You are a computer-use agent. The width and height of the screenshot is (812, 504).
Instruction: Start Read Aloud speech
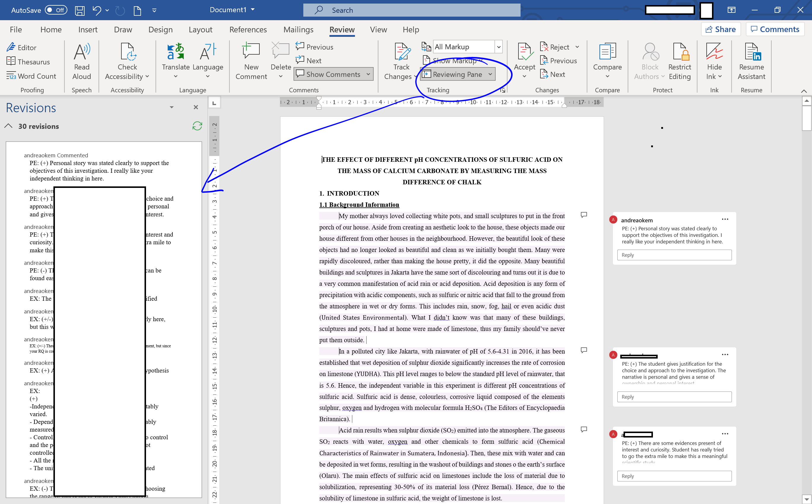(x=82, y=62)
